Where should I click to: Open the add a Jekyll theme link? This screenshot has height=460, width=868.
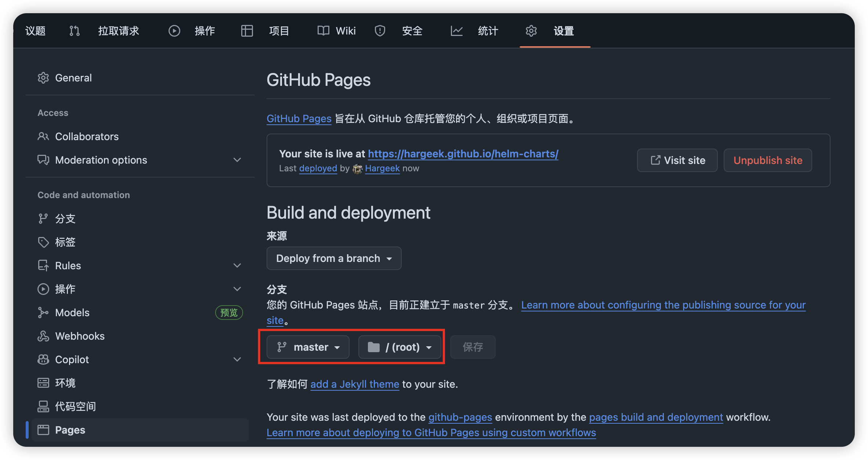tap(355, 384)
